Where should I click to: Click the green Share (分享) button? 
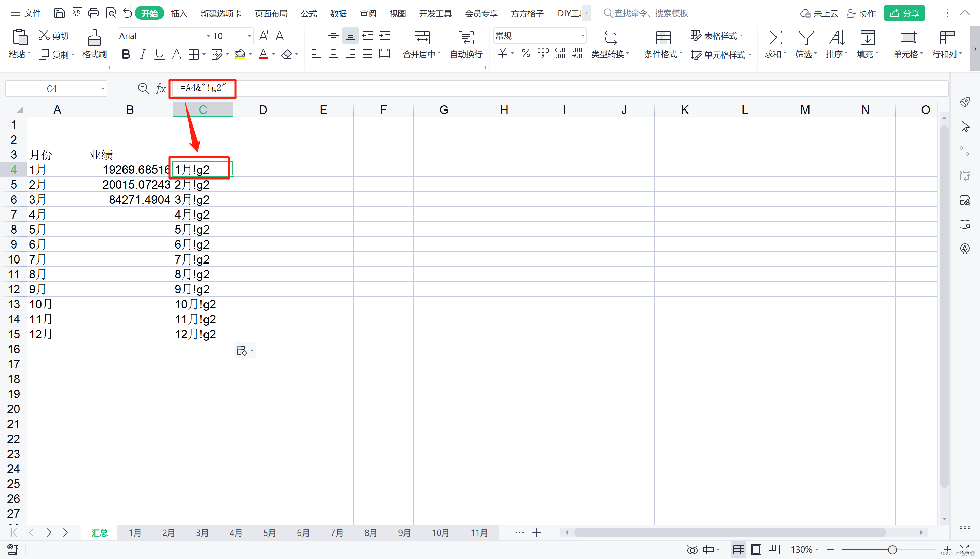pyautogui.click(x=904, y=14)
